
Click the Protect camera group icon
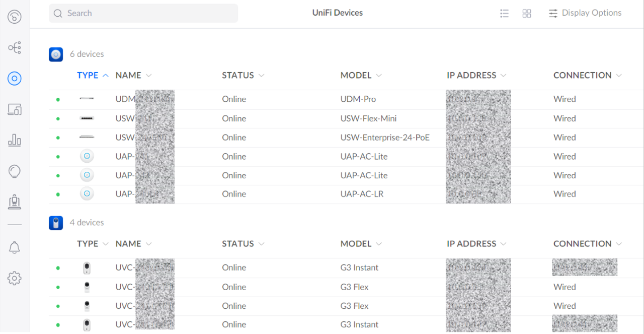56,223
